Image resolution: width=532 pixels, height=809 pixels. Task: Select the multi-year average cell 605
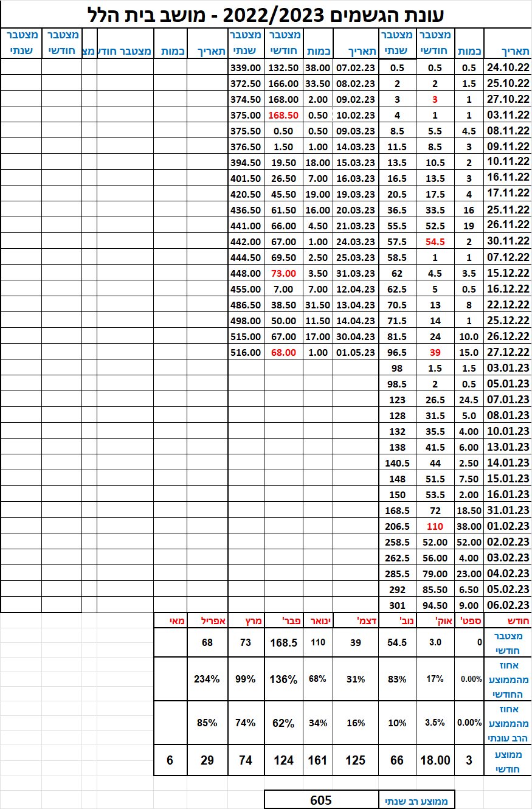pos(320,800)
